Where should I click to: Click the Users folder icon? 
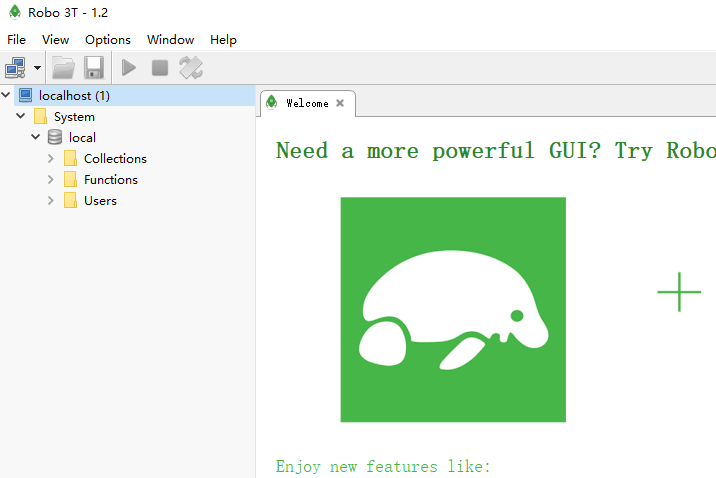click(x=70, y=200)
